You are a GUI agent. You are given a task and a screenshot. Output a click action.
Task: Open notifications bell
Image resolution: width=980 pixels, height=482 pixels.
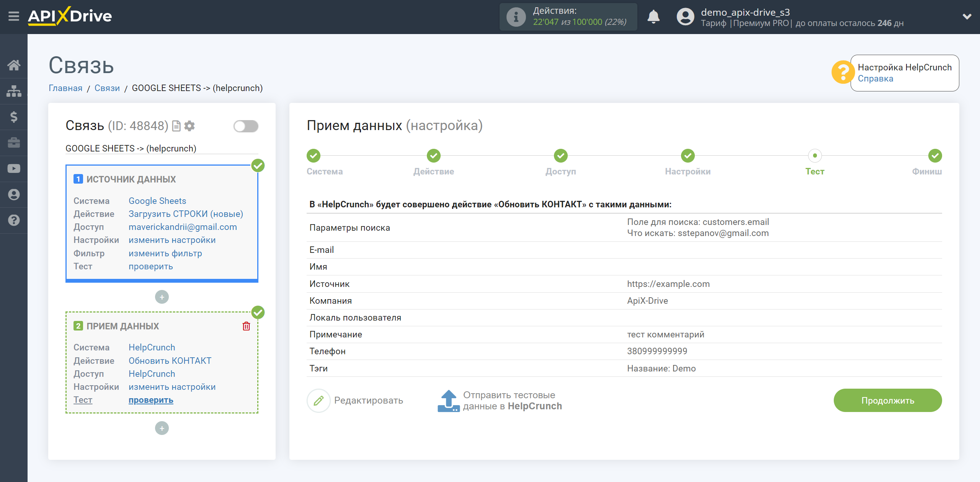[653, 17]
